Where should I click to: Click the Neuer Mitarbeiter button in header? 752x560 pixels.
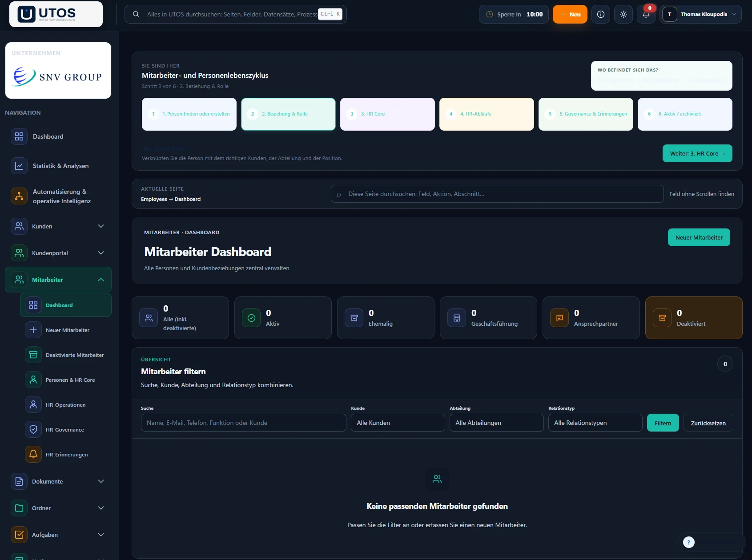pos(699,237)
